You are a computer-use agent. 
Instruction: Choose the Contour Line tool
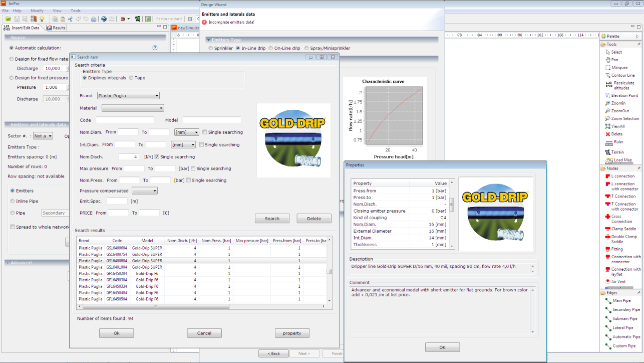[x=622, y=75]
